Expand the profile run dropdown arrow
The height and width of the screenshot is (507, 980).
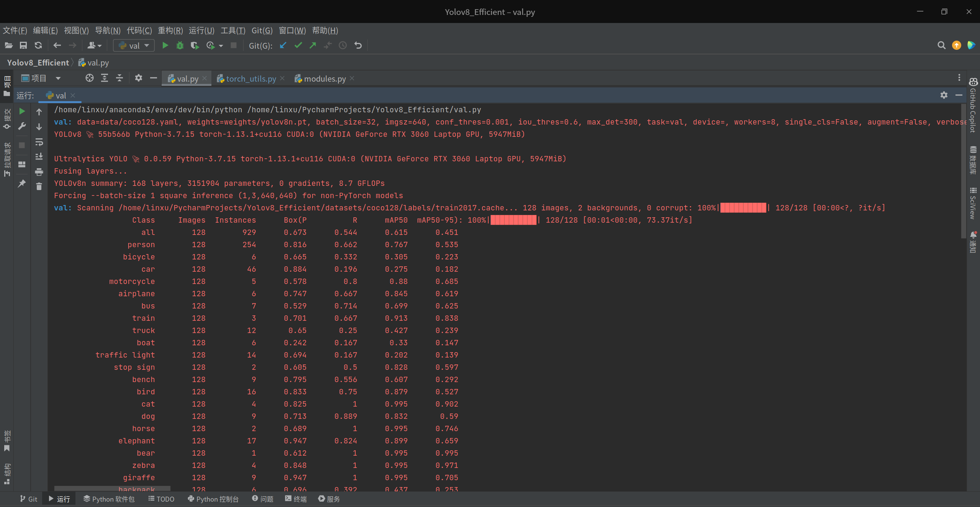coord(221,46)
